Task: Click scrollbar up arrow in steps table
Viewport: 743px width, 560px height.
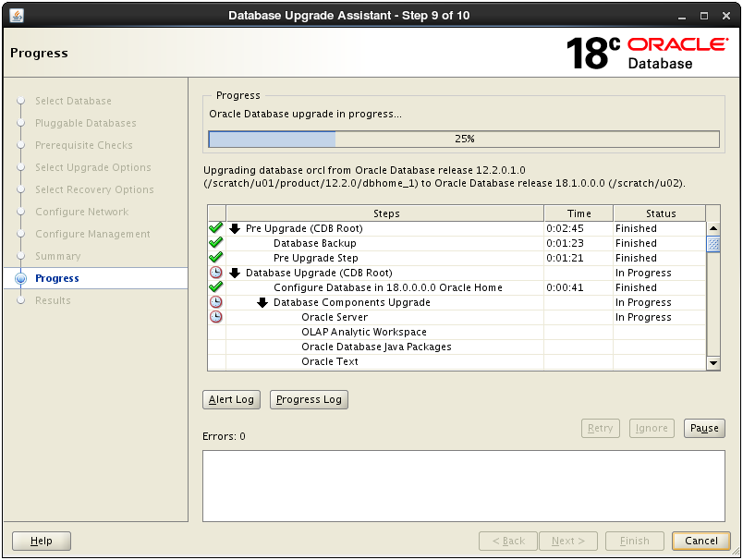Action: (713, 228)
